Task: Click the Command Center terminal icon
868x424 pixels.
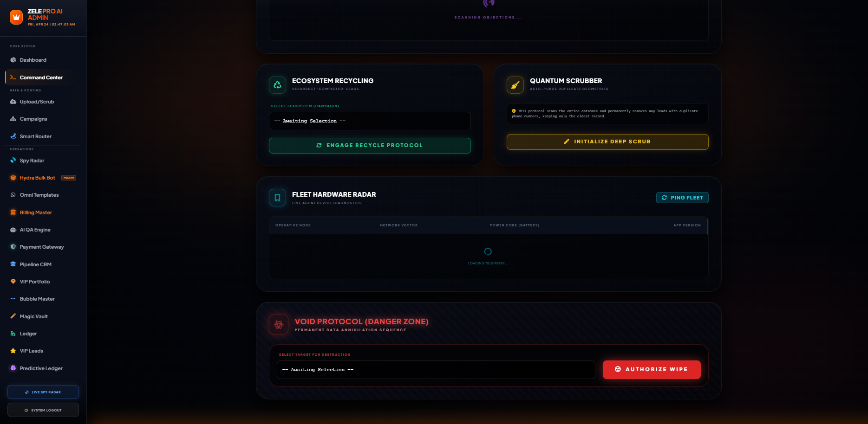Action: coord(13,77)
